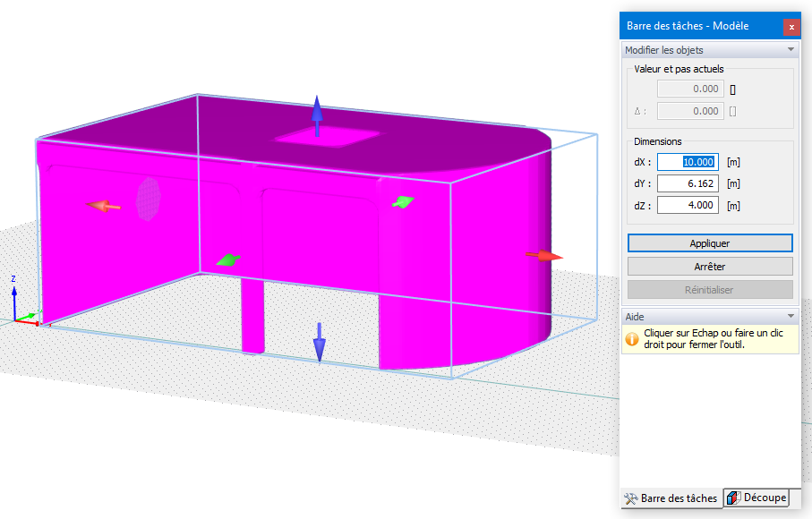Close the Barre des tâches - Modèle panel

[791, 27]
